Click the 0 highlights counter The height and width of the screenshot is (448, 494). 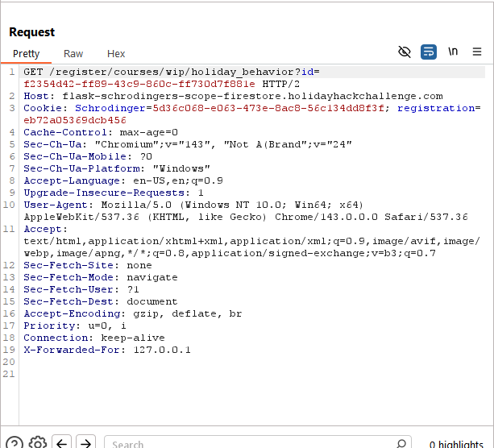pos(456,444)
